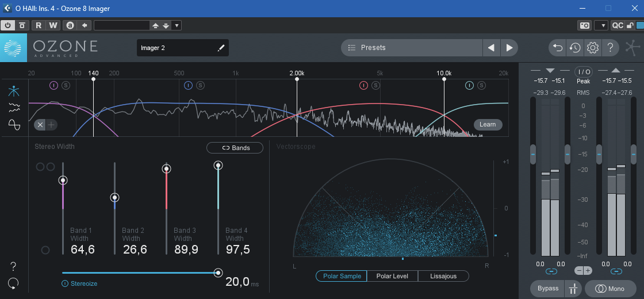
Task: Link the output gain channels
Action: [616, 271]
